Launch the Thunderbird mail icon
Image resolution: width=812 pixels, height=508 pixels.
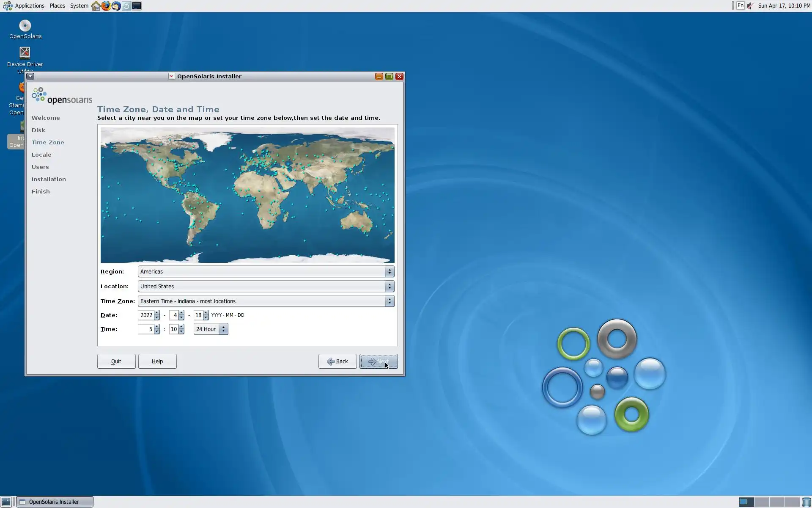pyautogui.click(x=116, y=6)
